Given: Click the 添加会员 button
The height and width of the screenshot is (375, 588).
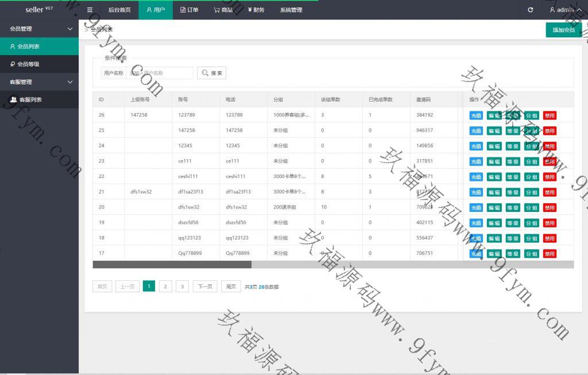Looking at the screenshot, I should click(563, 30).
